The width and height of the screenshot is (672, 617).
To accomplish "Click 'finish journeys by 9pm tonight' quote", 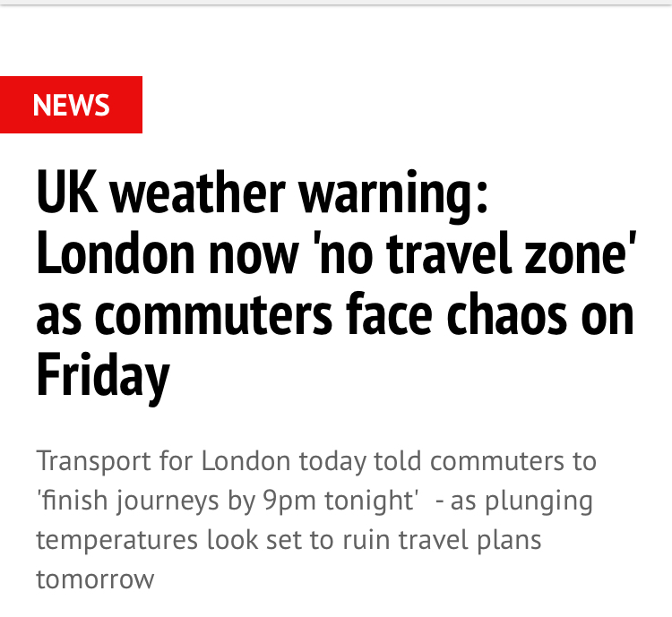I will coord(228,501).
